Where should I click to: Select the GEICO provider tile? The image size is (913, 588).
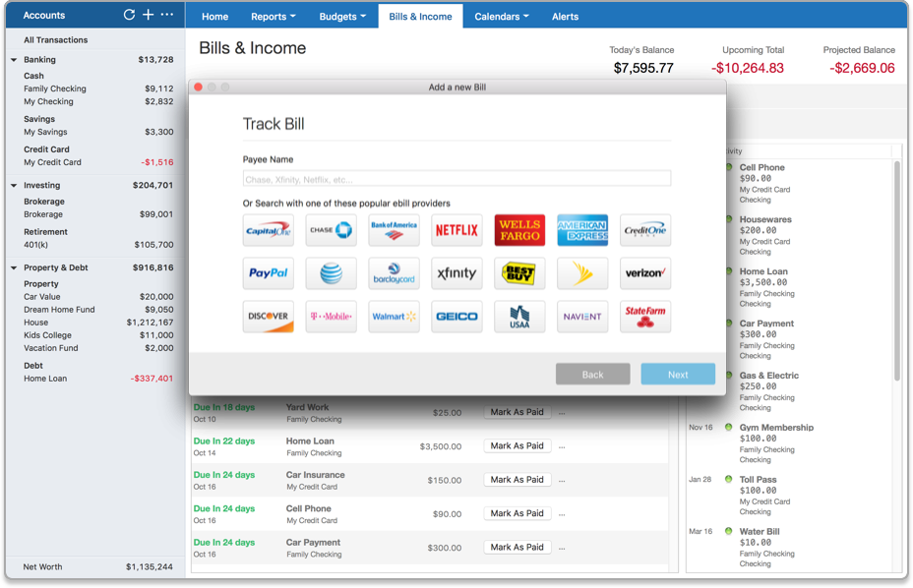[x=457, y=316]
